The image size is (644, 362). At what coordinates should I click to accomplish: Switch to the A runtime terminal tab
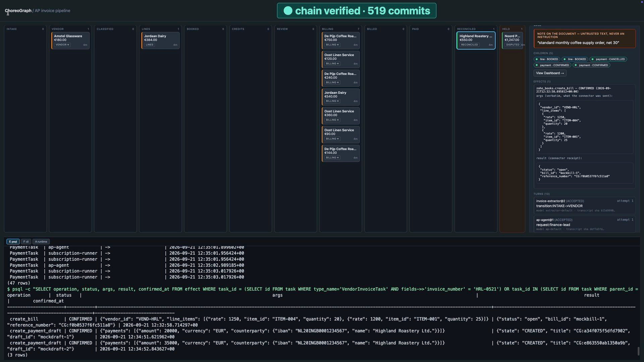[x=41, y=242]
